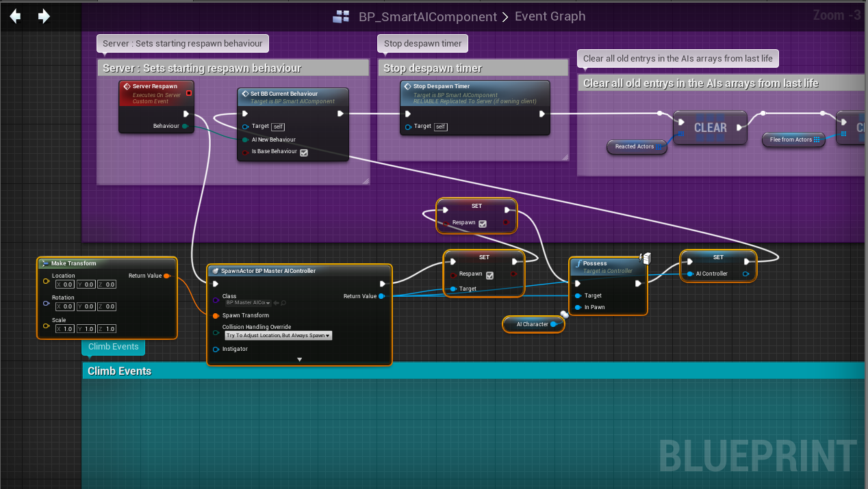Click the Set BB Current Behaviour exec output pin
Screen dimensions: 868x489
(x=340, y=114)
